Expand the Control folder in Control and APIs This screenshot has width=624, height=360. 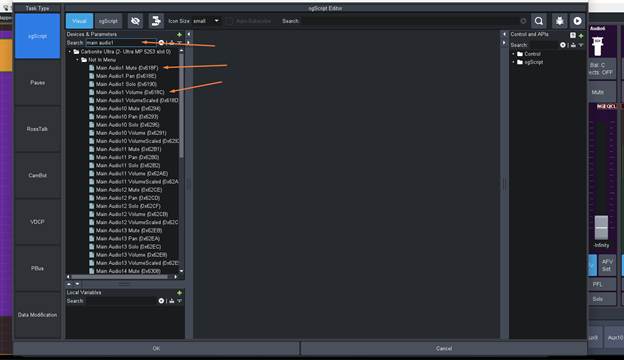tap(513, 54)
